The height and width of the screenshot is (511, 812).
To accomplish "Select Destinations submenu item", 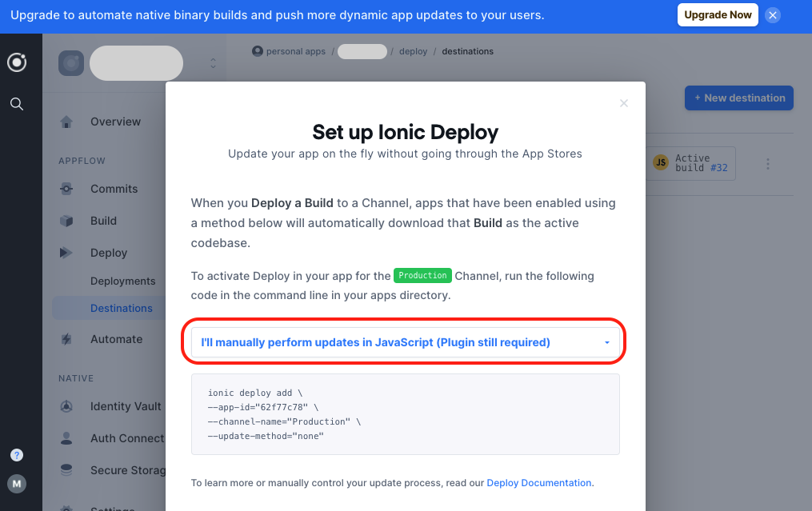I will [x=121, y=308].
